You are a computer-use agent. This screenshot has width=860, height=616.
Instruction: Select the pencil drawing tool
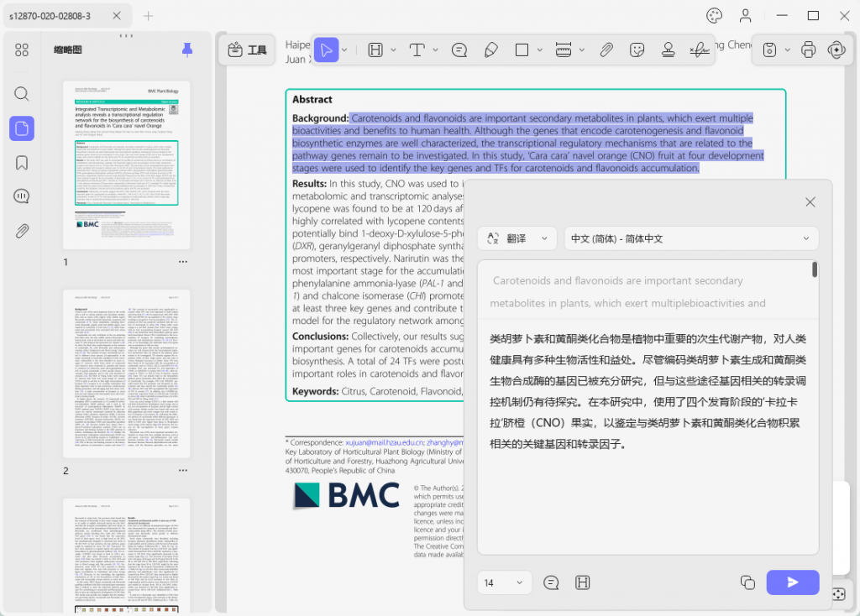coord(490,50)
